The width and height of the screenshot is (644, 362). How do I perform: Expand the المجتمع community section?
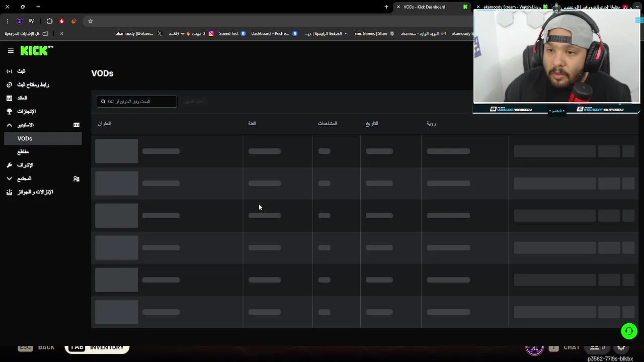[x=9, y=178]
